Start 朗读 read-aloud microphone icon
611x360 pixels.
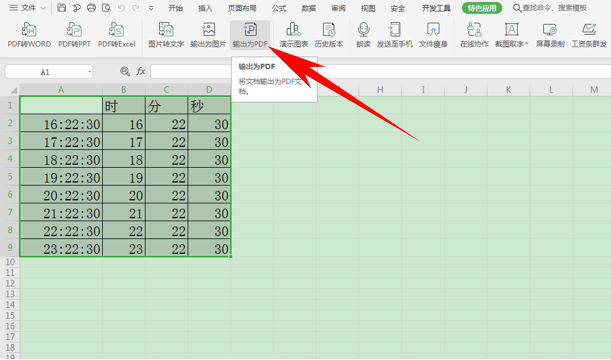363,35
